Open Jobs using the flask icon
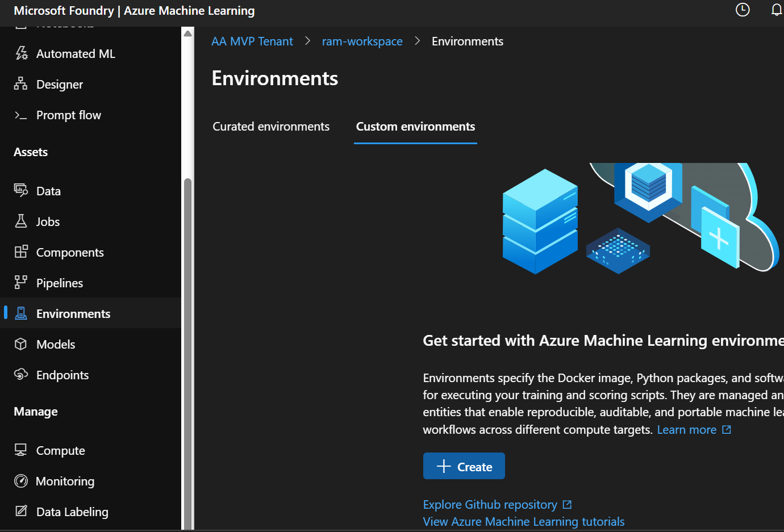 coord(21,221)
